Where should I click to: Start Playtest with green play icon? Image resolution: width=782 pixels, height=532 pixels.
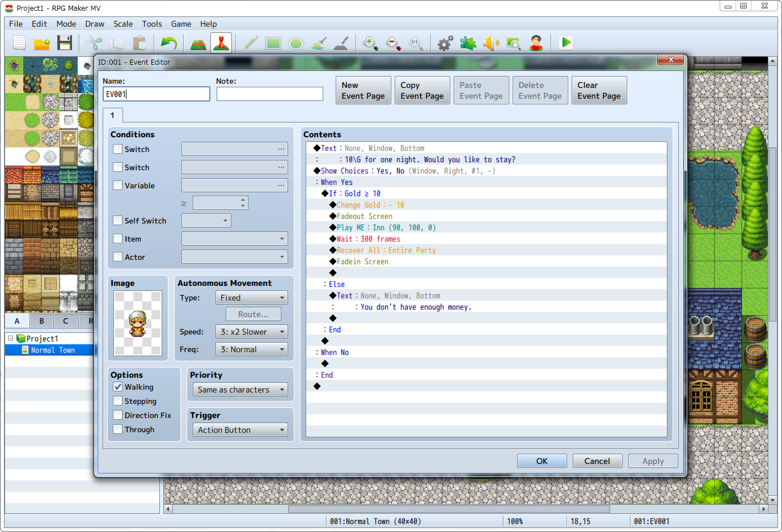click(566, 43)
